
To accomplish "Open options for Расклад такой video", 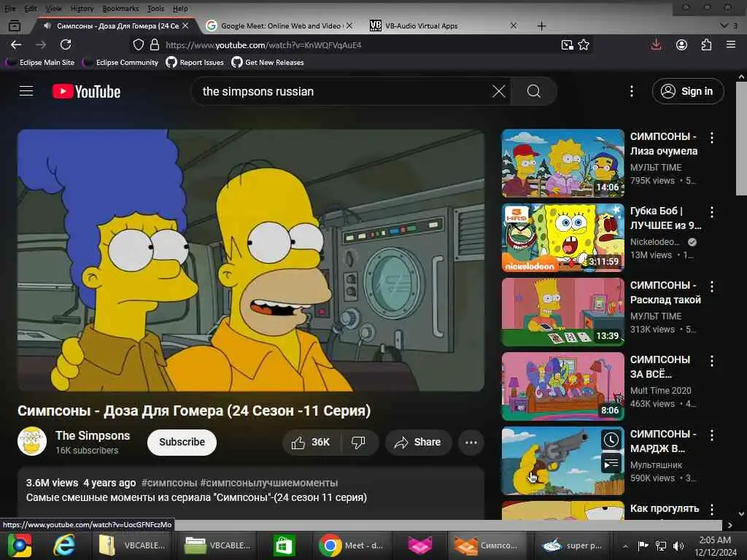I will click(x=712, y=287).
